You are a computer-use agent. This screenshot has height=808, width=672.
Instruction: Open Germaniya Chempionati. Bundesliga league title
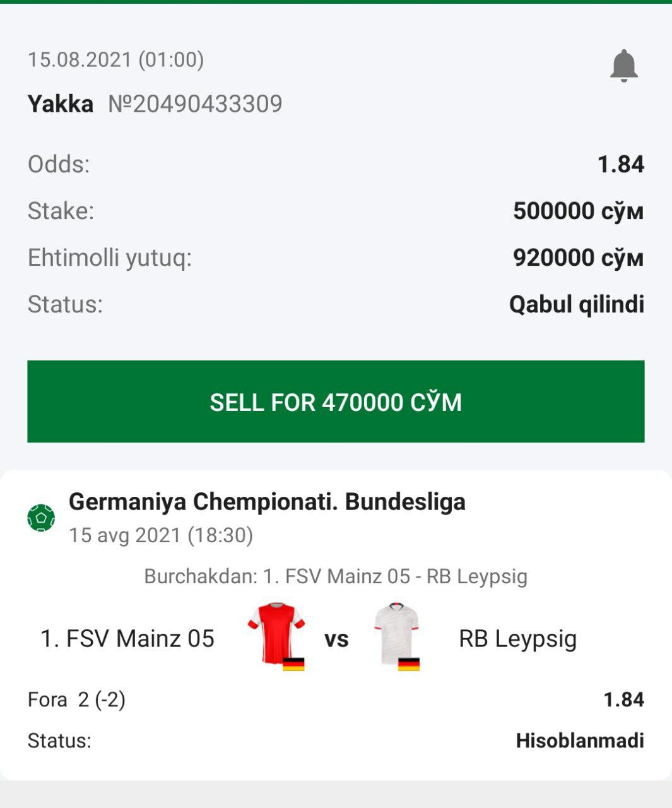[267, 502]
